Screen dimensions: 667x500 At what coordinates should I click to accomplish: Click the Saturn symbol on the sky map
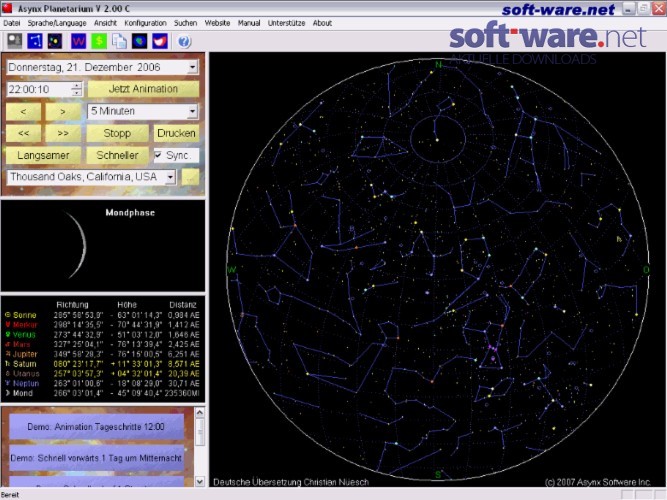[619, 239]
